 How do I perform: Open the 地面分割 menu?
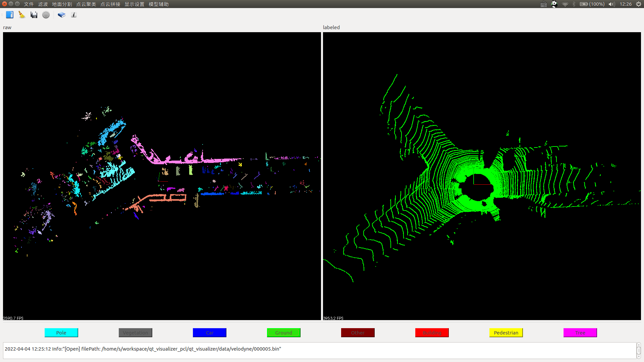pos(62,4)
